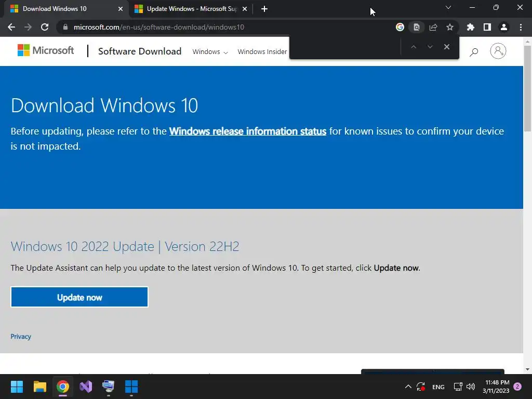The height and width of the screenshot is (399, 532).
Task: Click the computer app icon on the taskbar
Action: [x=109, y=387]
